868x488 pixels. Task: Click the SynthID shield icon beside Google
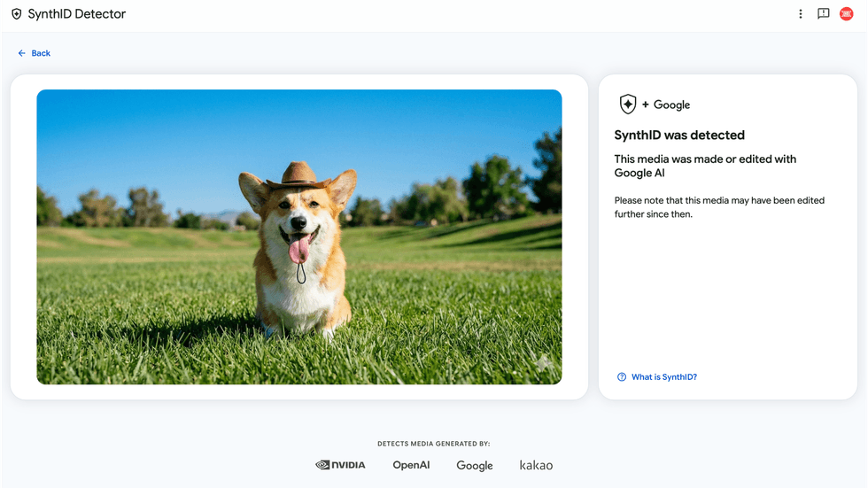coord(628,104)
